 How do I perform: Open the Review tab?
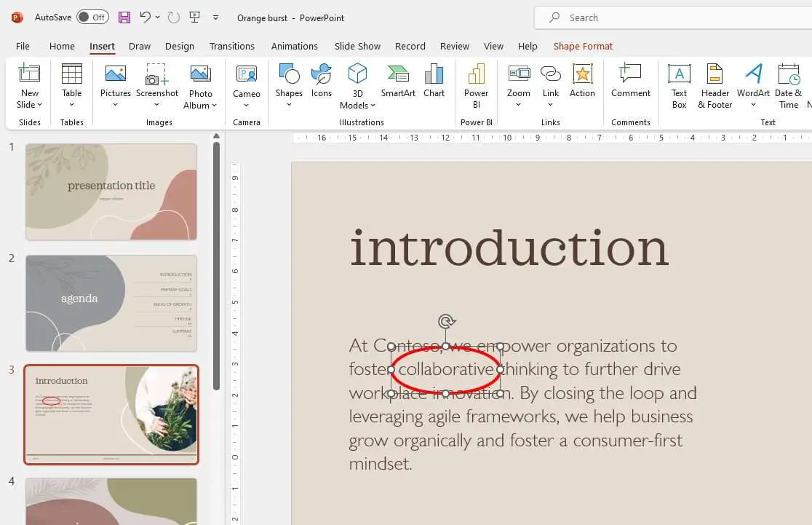tap(455, 46)
